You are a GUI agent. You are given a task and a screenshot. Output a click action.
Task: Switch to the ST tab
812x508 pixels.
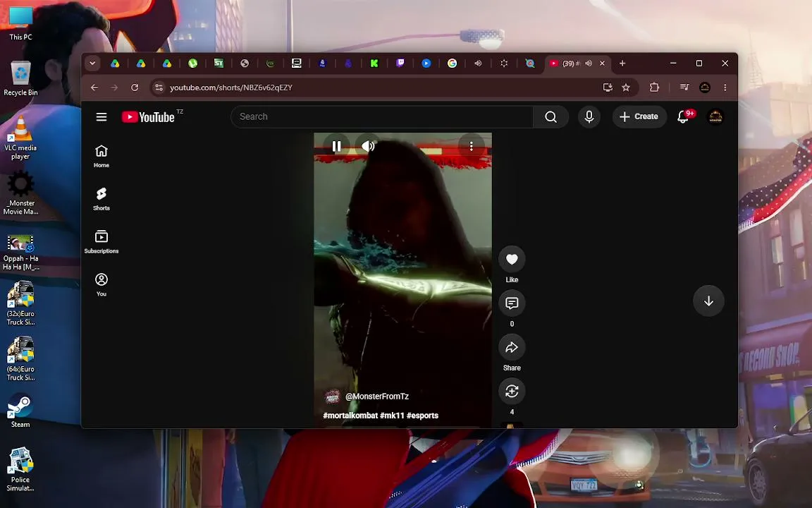click(x=219, y=64)
